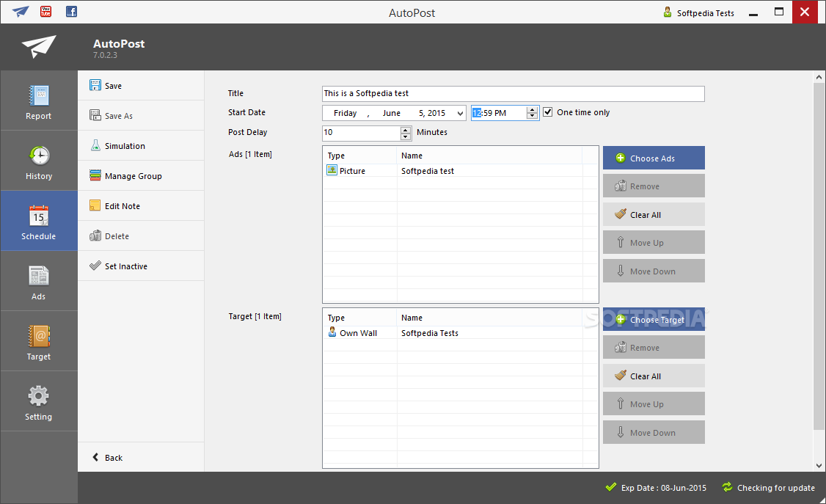
Task: Click the paper plane icon in title bar
Action: click(21, 11)
